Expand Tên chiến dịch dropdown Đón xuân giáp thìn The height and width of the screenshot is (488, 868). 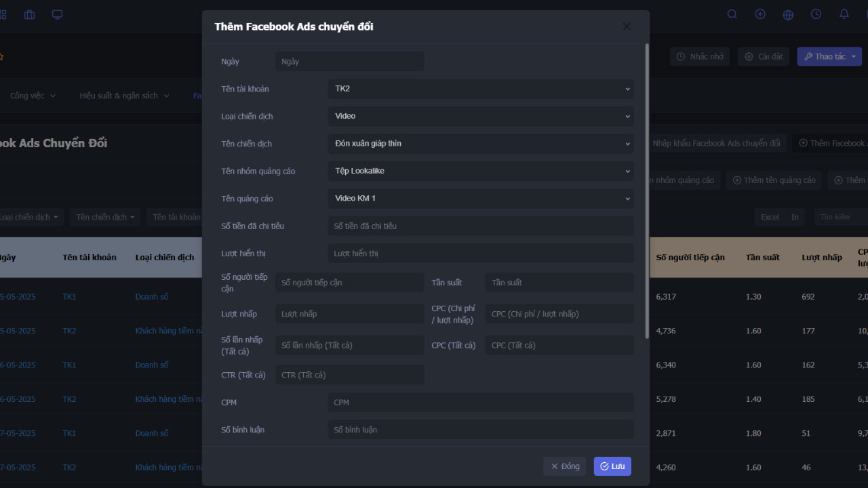coord(481,144)
